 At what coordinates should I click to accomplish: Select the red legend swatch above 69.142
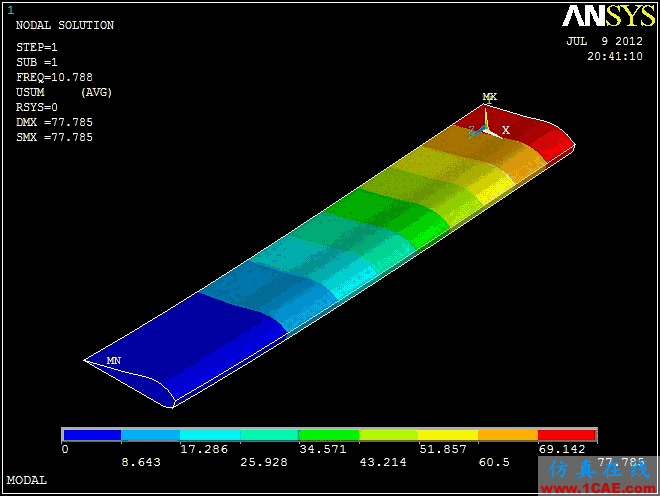coord(567,435)
